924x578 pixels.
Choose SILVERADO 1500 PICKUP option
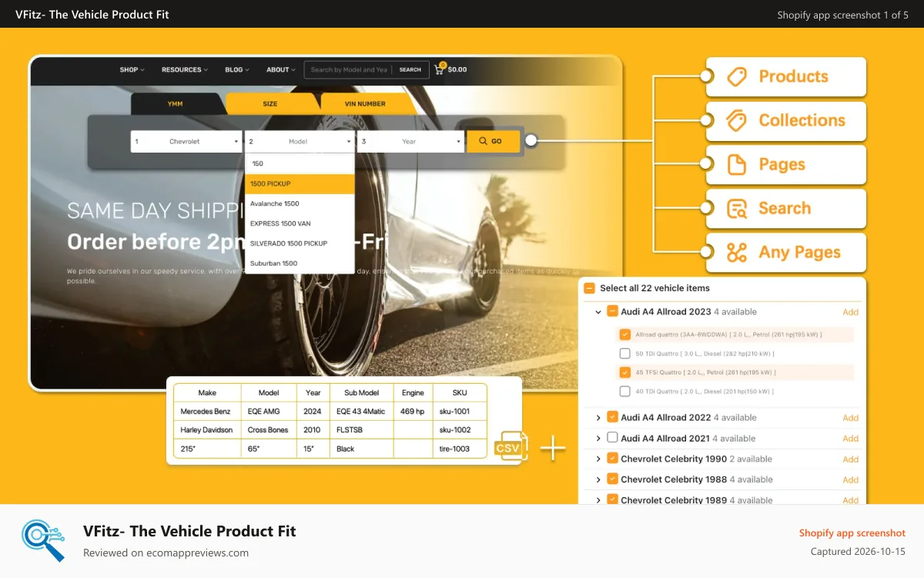(x=300, y=244)
